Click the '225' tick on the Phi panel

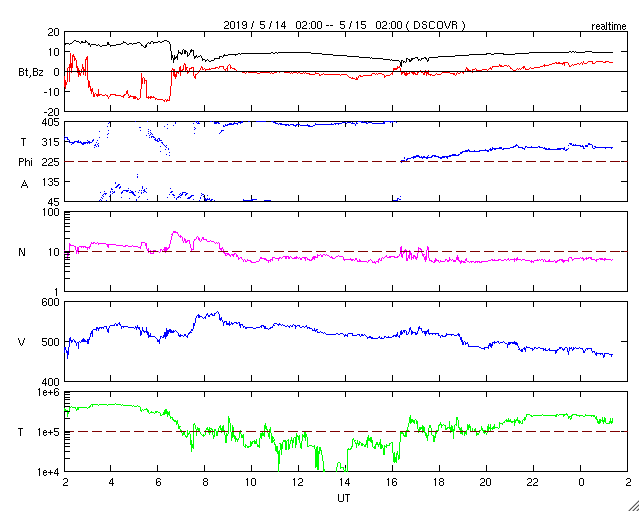coord(52,162)
